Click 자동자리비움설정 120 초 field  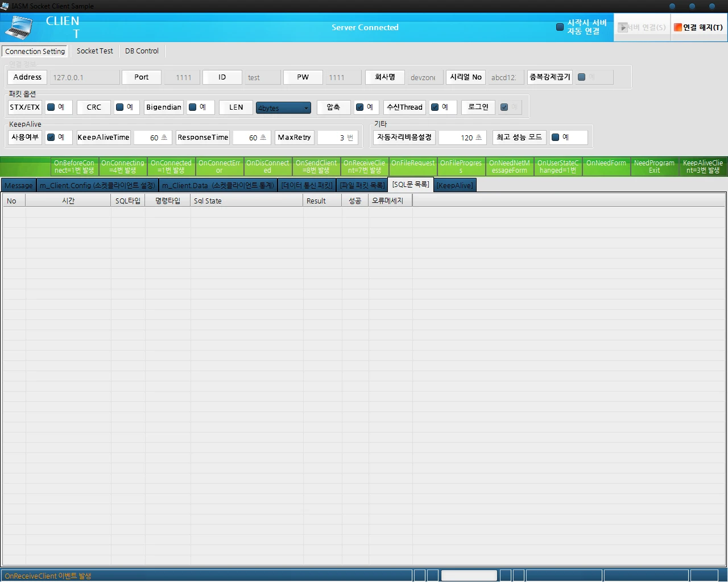coord(462,138)
